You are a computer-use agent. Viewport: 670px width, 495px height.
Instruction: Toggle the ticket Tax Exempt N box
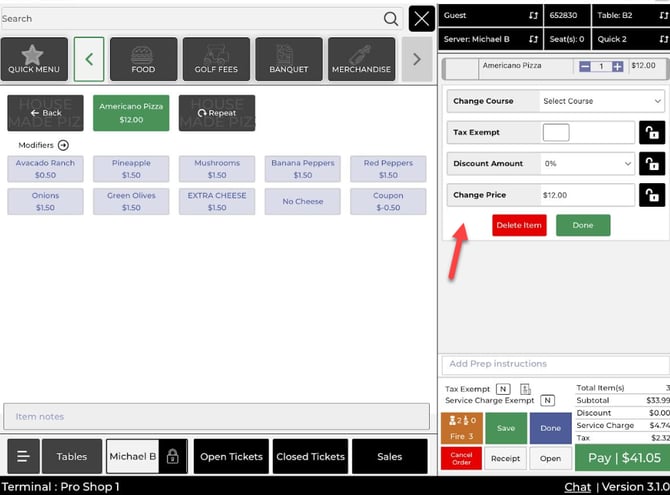point(502,389)
